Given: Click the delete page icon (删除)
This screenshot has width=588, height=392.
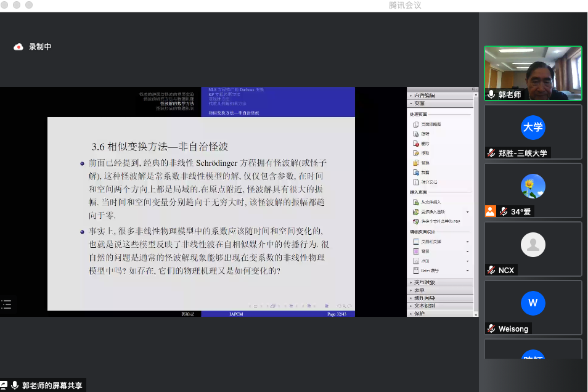Looking at the screenshot, I should [x=417, y=143].
